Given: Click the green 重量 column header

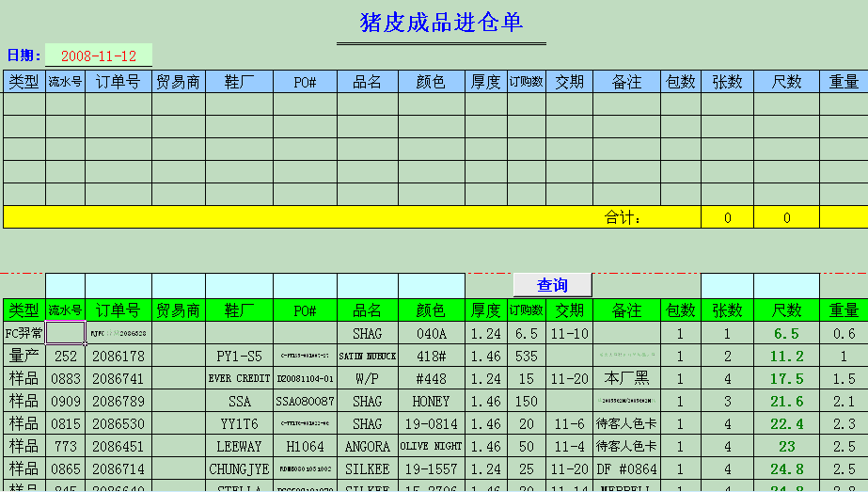Looking at the screenshot, I should (844, 309).
